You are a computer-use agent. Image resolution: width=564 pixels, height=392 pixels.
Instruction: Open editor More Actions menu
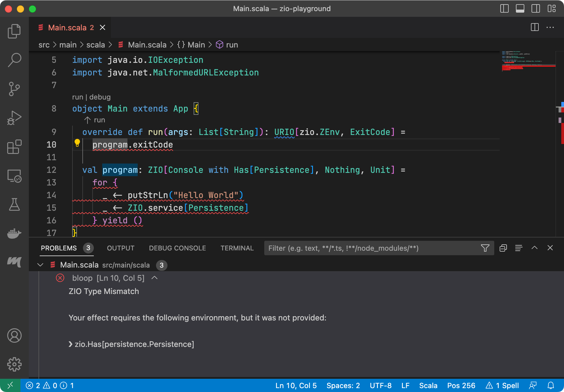550,27
